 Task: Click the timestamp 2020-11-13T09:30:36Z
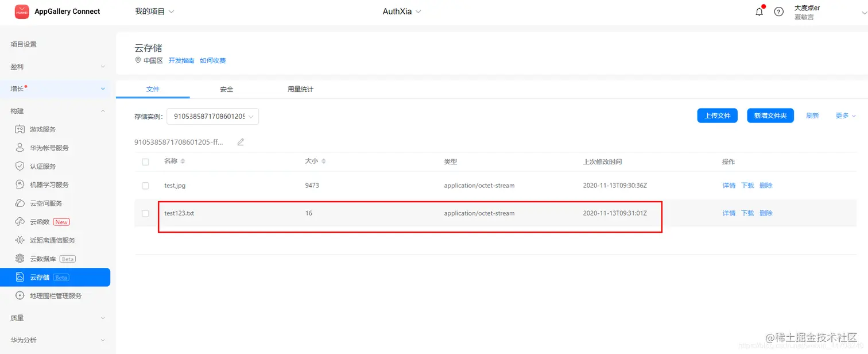615,186
